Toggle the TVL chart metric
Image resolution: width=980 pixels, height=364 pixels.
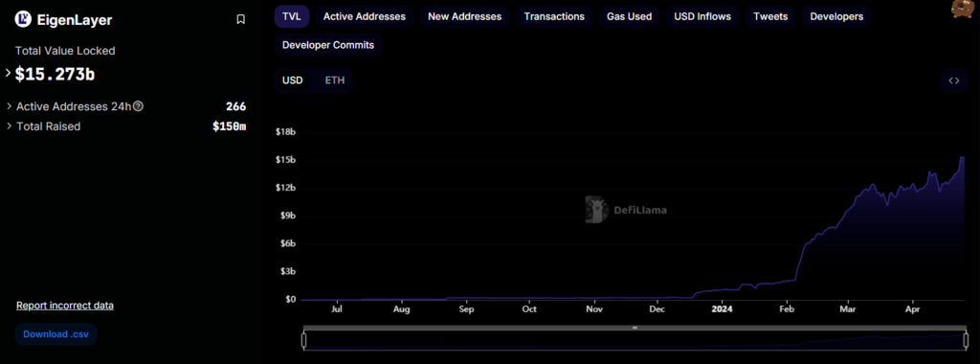(292, 16)
